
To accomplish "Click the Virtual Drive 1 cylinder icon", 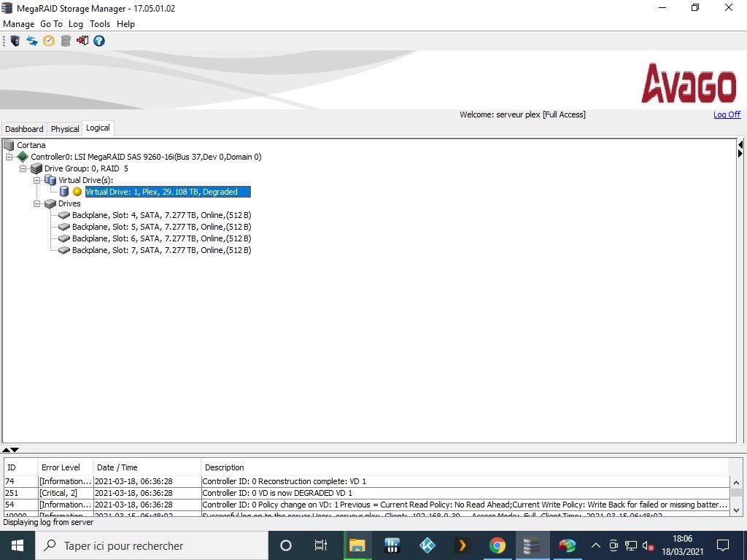I will coord(64,192).
